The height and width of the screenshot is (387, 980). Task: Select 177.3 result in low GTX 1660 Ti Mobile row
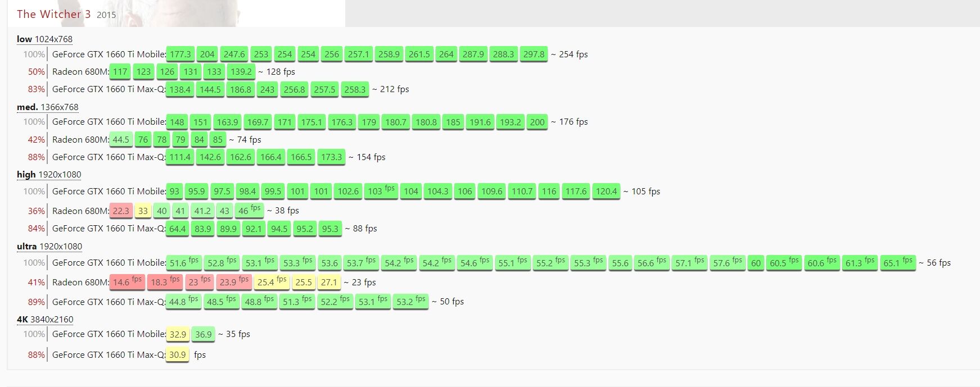180,54
